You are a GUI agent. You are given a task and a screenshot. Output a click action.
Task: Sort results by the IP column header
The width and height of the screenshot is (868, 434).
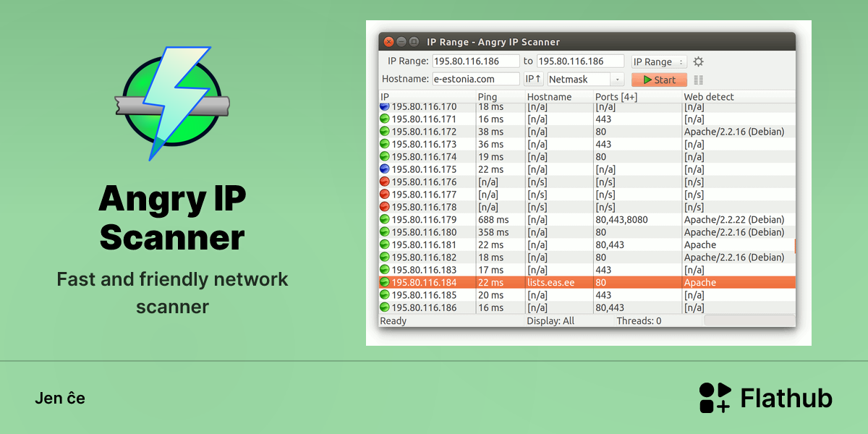[427, 97]
